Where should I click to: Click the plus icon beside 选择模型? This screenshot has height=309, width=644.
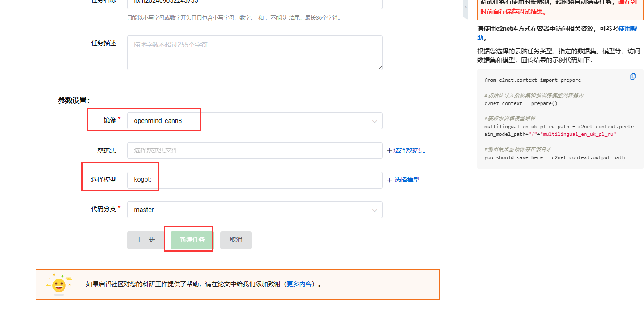(389, 180)
